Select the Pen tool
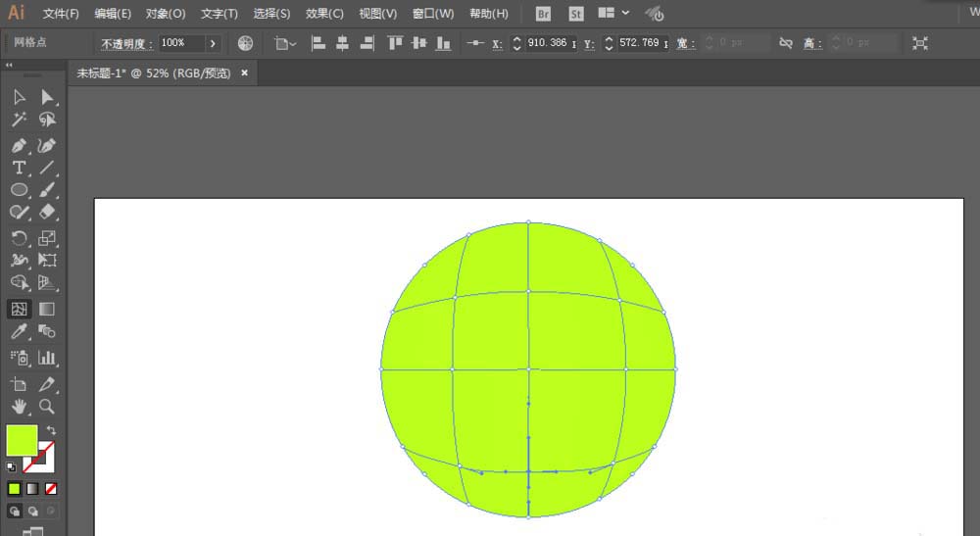Viewport: 980px width, 536px height. [x=19, y=146]
